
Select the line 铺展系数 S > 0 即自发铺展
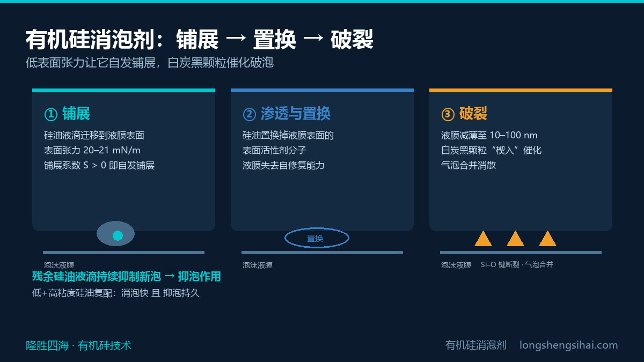tap(99, 165)
